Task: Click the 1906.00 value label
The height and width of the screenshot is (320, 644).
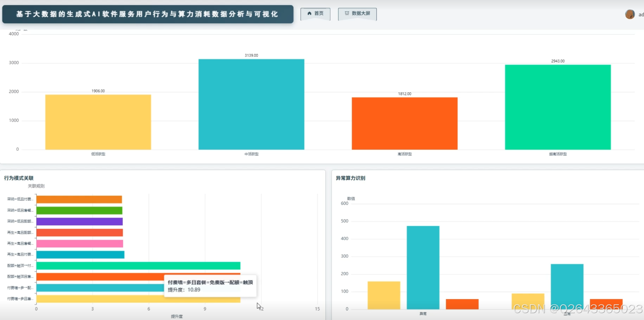Action: [98, 91]
